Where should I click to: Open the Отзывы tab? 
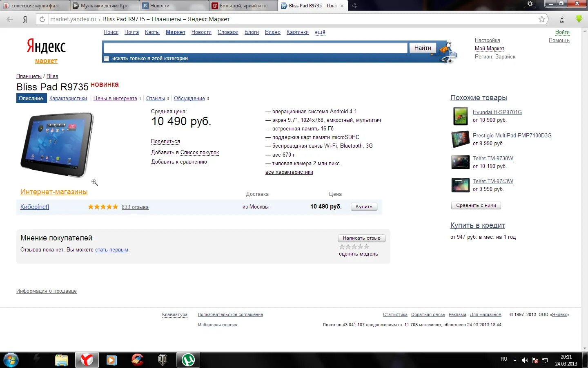tap(156, 99)
